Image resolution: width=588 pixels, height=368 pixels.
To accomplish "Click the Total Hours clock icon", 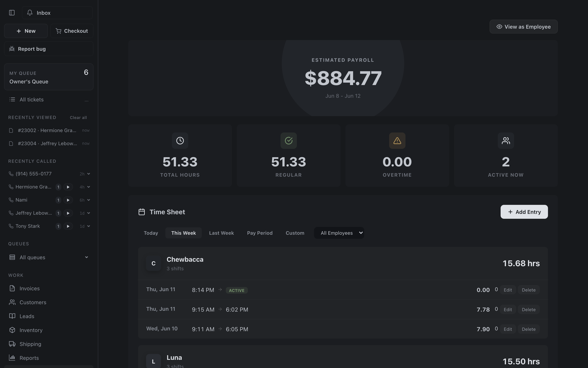I will tap(180, 140).
